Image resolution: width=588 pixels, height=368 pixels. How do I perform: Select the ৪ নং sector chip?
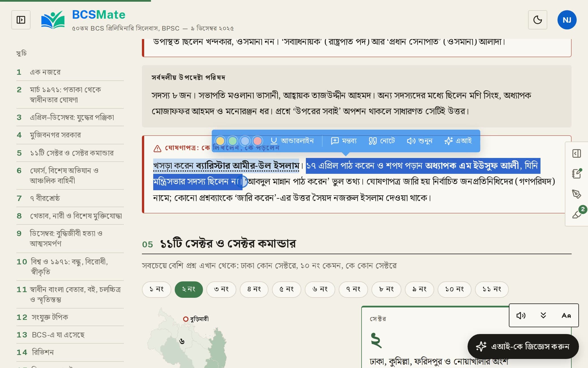pyautogui.click(x=254, y=289)
